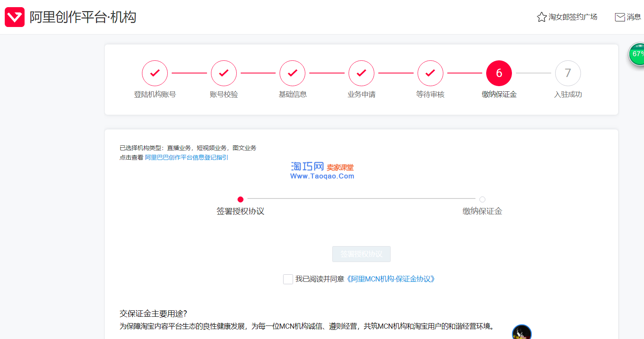Click the 已选择机构类型 text line
The height and width of the screenshot is (339, 644).
[x=188, y=148]
